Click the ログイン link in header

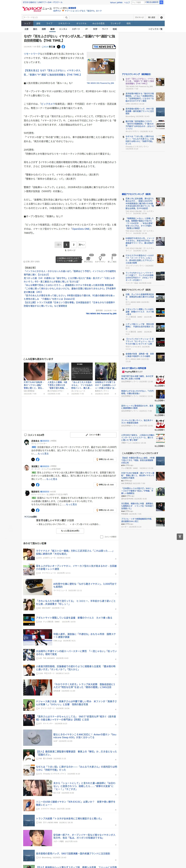(x=57, y=11)
